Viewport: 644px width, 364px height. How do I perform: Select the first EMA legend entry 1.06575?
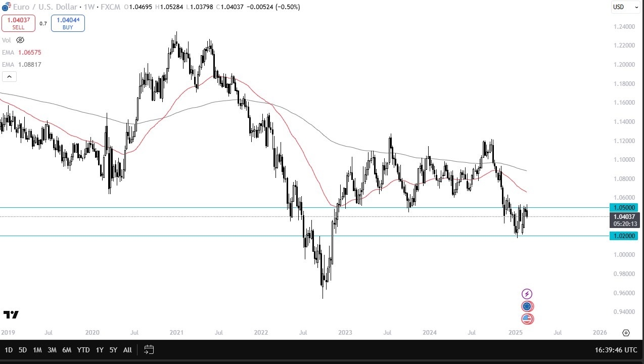tap(22, 53)
